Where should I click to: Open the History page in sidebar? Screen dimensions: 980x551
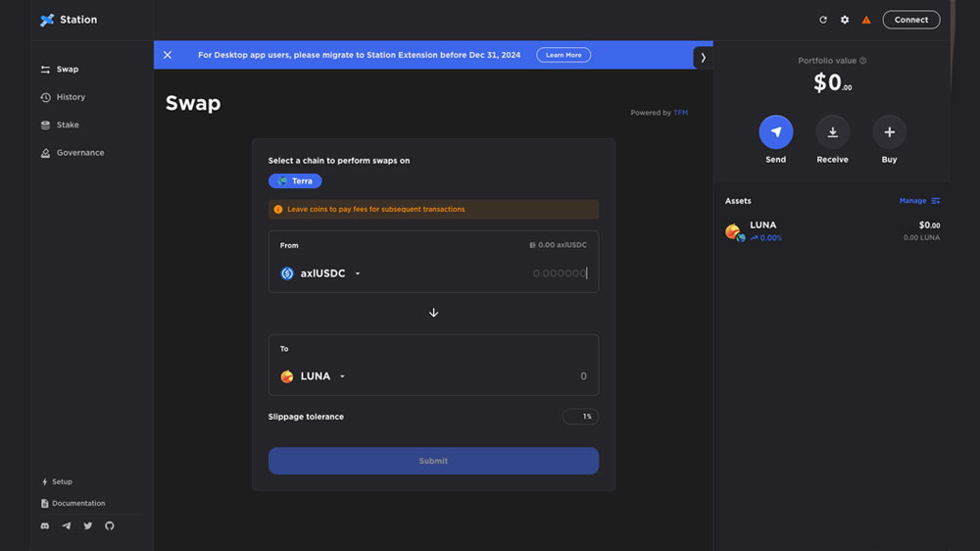(x=63, y=97)
